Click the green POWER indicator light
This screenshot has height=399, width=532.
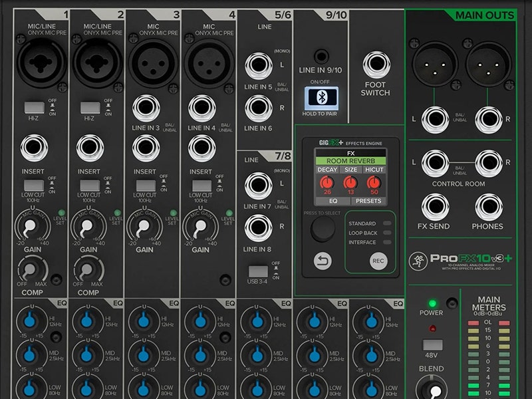pyautogui.click(x=432, y=303)
